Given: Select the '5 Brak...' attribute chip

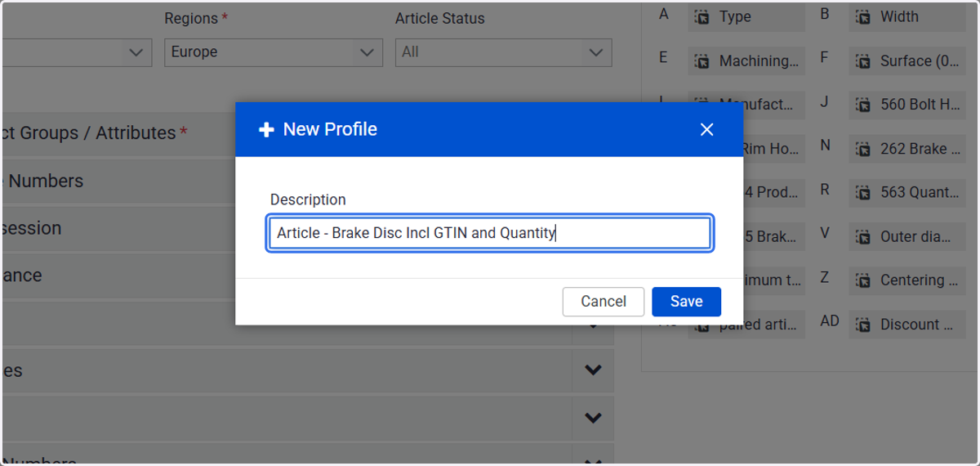Looking at the screenshot, I should [773, 237].
